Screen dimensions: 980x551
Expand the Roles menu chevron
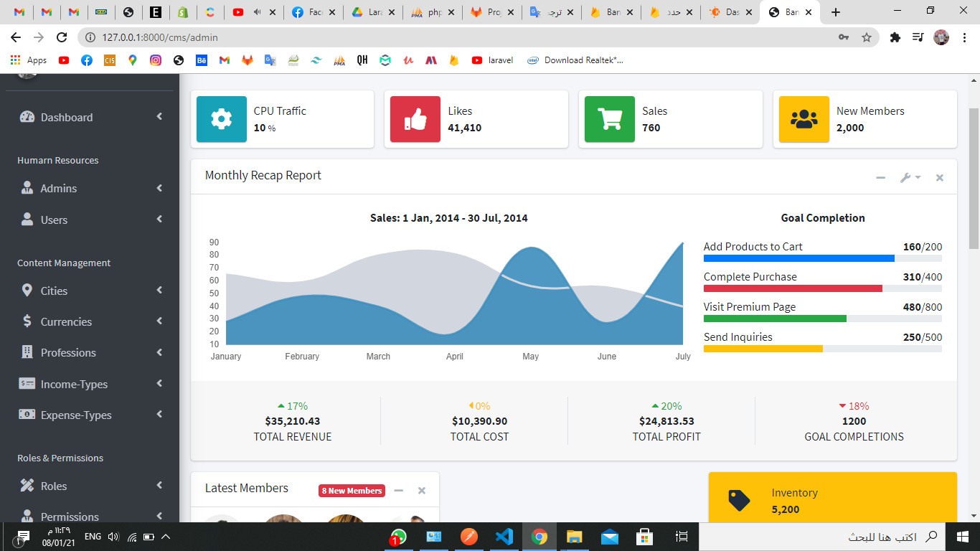[x=159, y=485]
